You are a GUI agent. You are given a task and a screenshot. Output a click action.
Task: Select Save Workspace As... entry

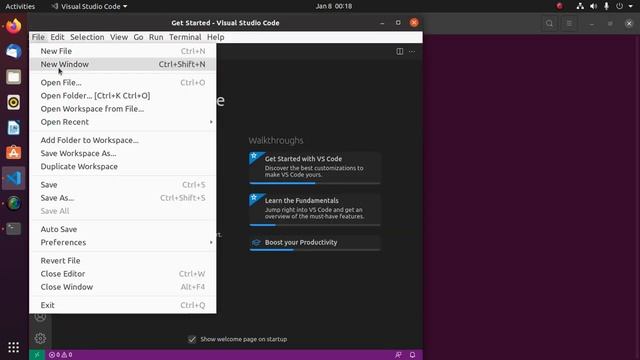point(122,153)
